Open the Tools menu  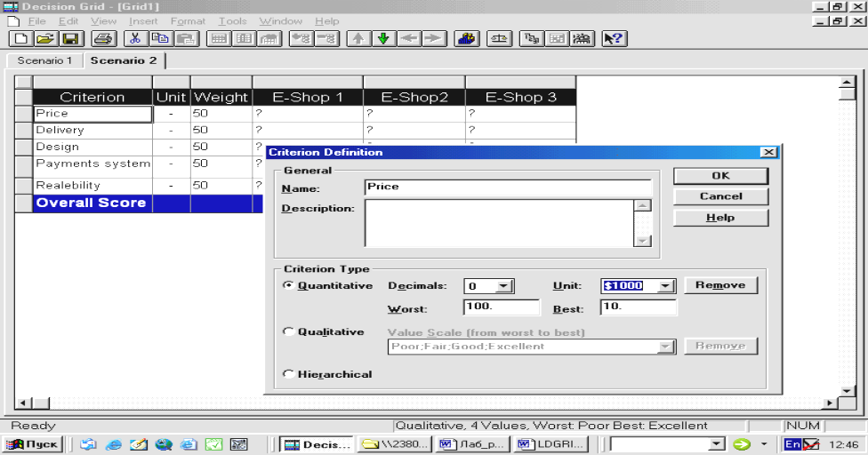(x=232, y=21)
